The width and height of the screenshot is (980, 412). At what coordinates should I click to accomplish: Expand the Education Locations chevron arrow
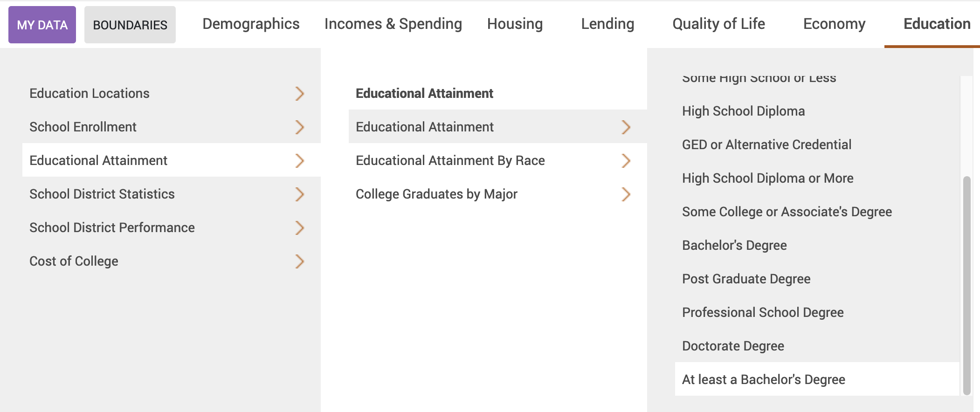click(x=300, y=94)
